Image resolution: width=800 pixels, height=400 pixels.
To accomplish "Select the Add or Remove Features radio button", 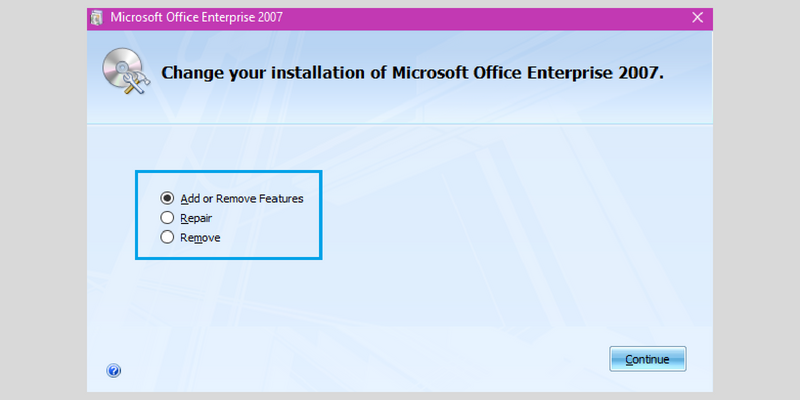I will tap(167, 198).
